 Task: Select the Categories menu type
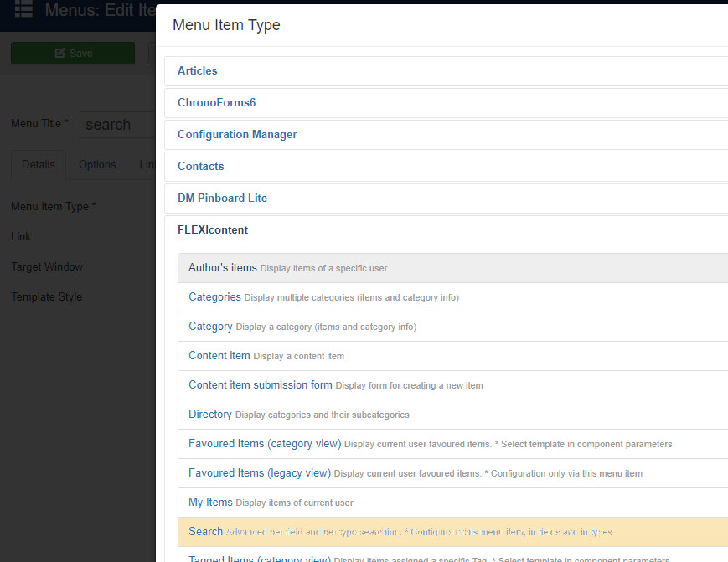click(214, 297)
